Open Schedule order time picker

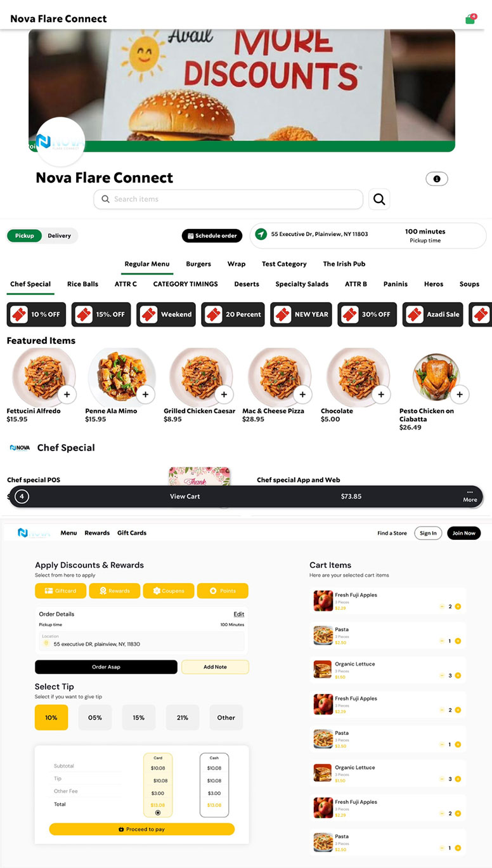pos(212,235)
